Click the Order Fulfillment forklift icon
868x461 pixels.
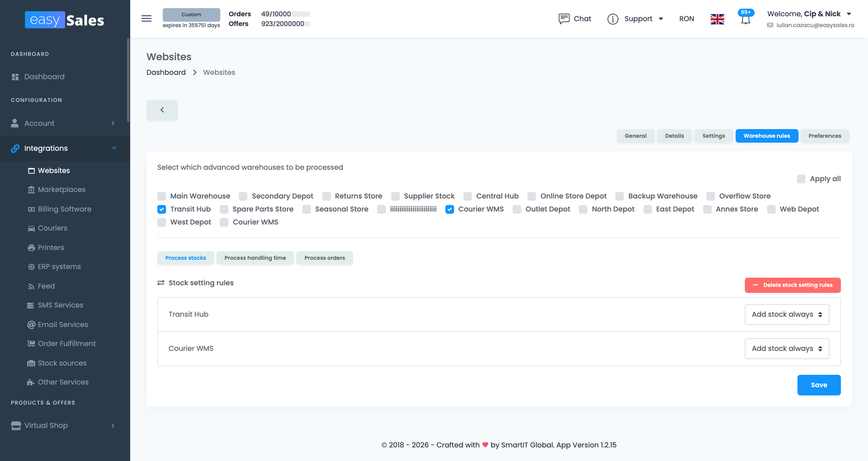pyautogui.click(x=31, y=343)
